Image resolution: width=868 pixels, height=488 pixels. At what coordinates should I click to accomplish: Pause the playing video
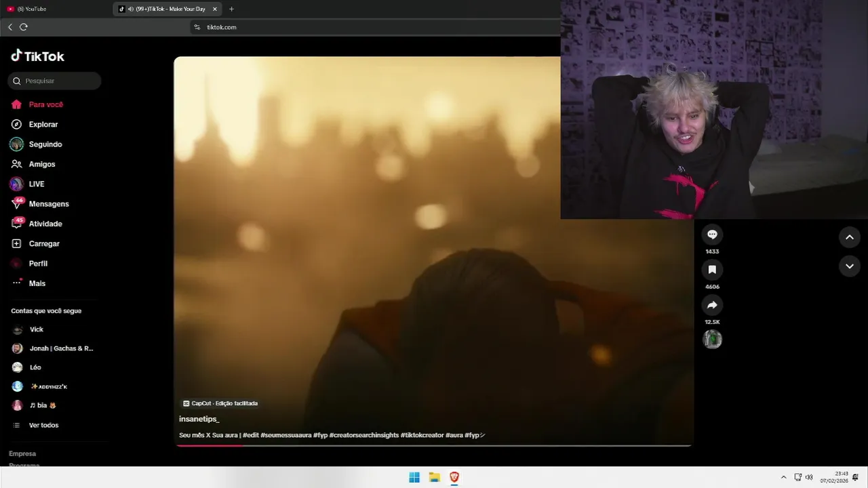tap(434, 251)
